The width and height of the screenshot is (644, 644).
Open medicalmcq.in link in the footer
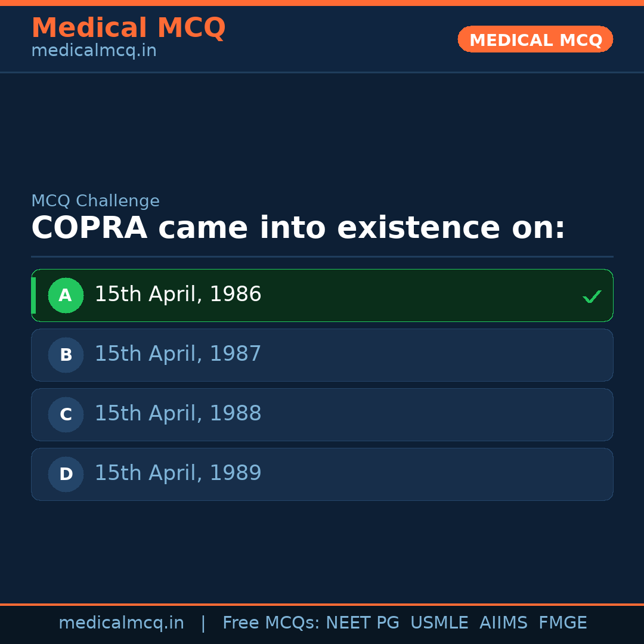coord(121,623)
